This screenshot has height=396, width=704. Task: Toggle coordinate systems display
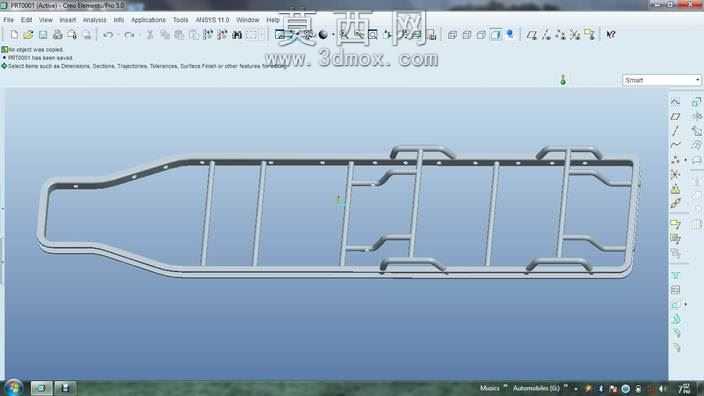tap(575, 35)
